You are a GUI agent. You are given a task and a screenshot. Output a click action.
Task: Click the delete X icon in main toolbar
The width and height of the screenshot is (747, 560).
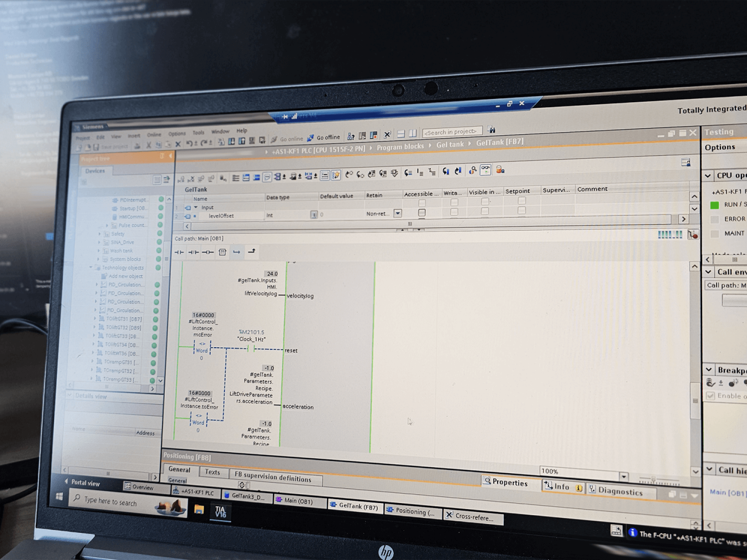tap(177, 144)
